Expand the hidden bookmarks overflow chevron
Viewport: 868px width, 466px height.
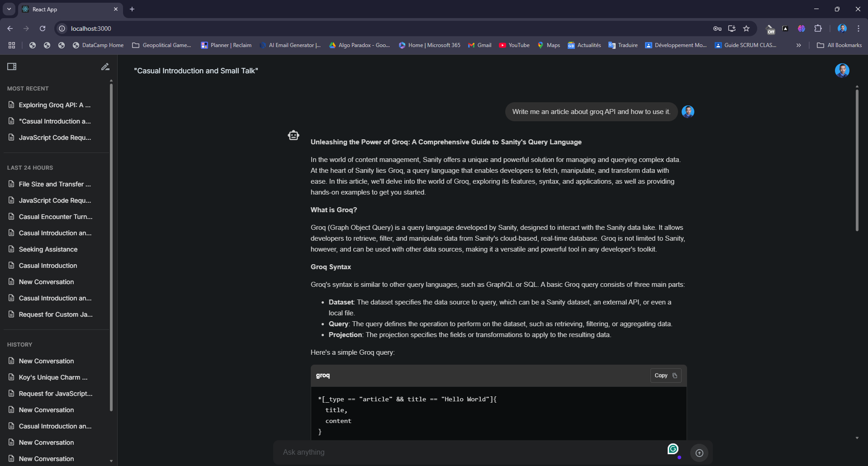(x=798, y=45)
